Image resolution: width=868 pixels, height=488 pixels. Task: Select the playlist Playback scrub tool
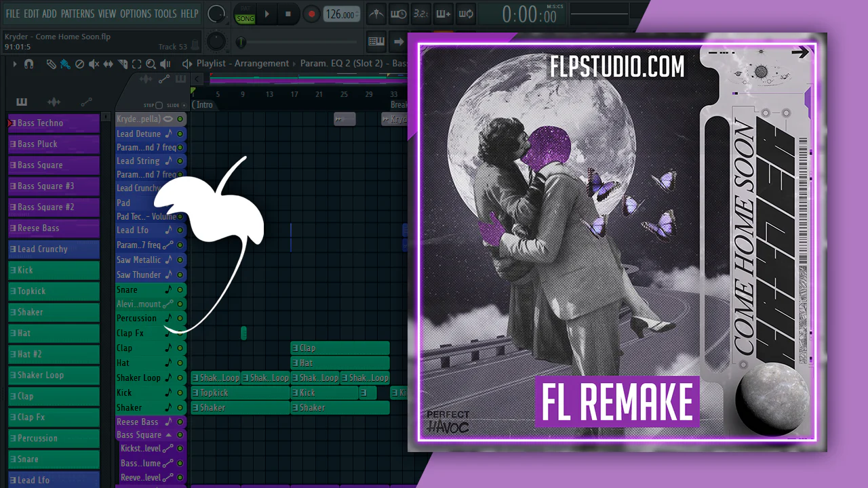tap(165, 64)
